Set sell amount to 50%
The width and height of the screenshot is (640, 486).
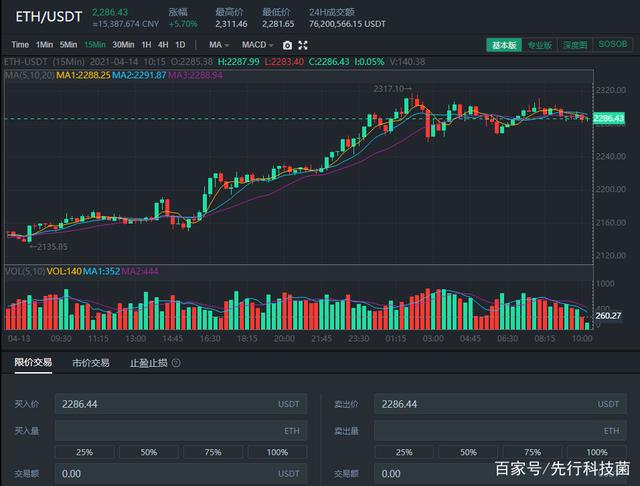pyautogui.click(x=468, y=452)
